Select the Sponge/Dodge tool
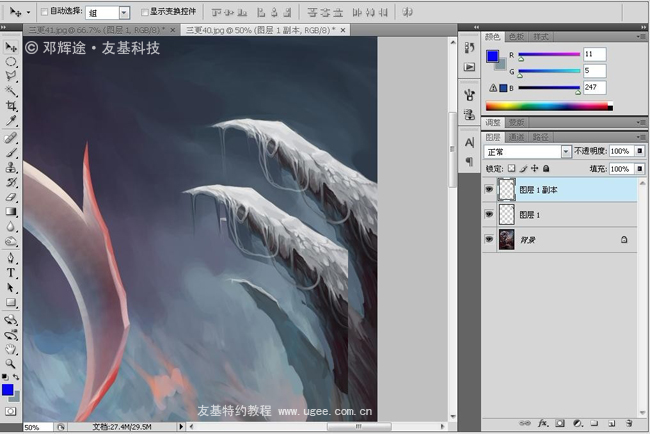 pos(11,241)
